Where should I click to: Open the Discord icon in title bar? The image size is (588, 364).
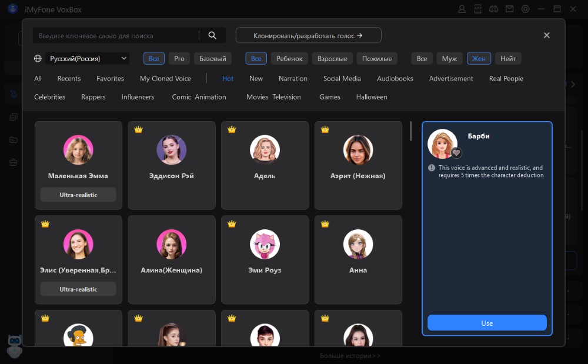[493, 9]
